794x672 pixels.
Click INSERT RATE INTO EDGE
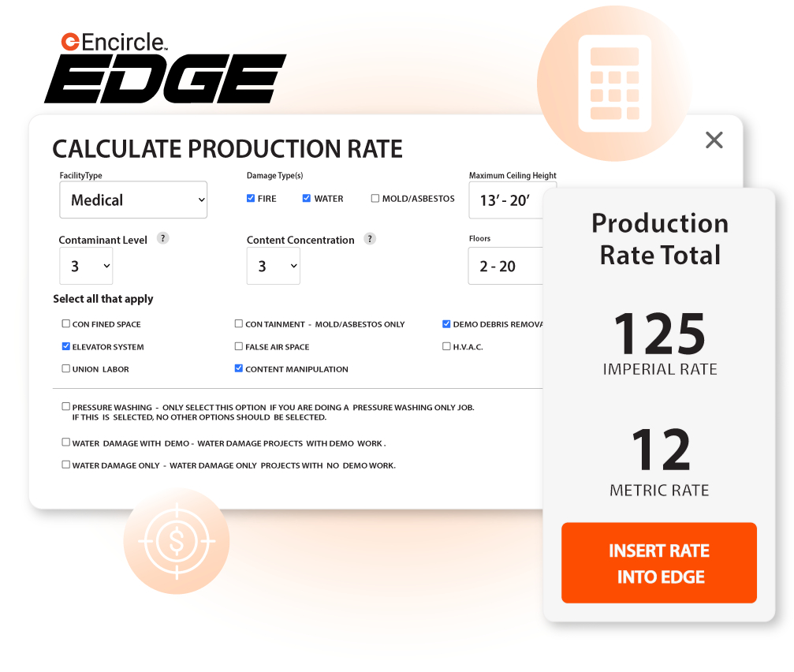click(658, 562)
